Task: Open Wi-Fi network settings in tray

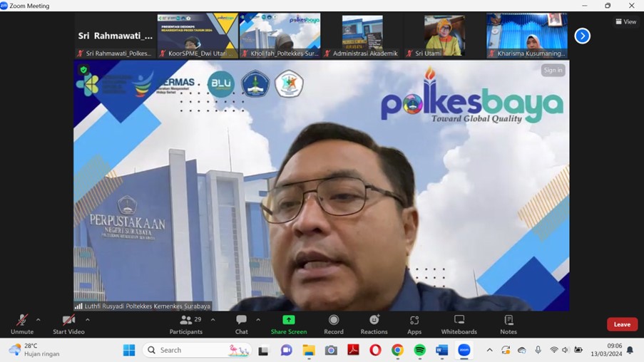Action: coord(554,350)
